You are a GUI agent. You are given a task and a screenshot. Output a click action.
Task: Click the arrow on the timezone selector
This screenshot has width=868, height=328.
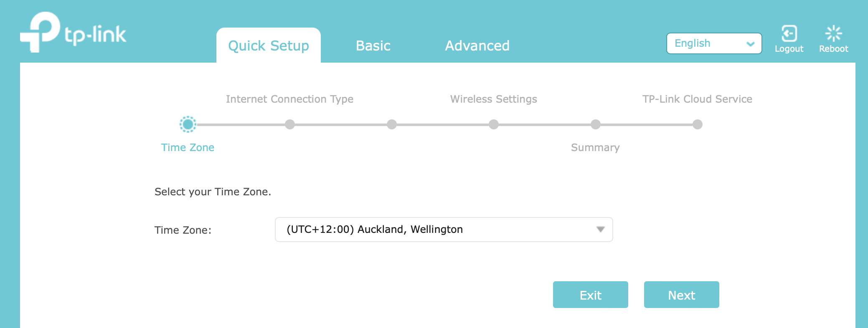point(601,229)
